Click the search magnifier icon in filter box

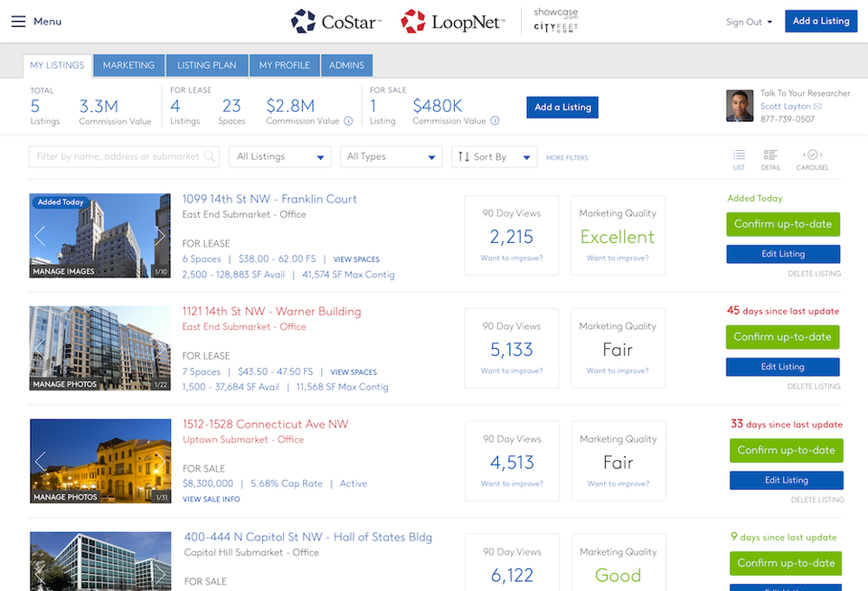(x=209, y=156)
